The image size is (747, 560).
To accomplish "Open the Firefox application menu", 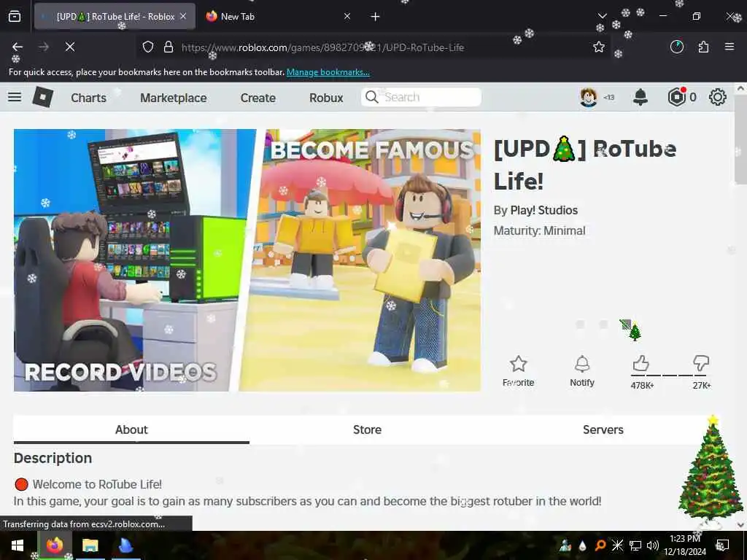I will point(729,47).
